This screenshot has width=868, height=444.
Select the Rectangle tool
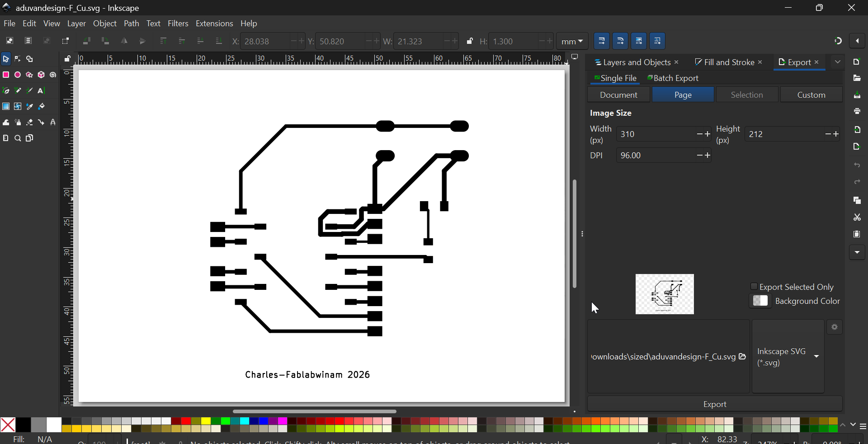6,75
